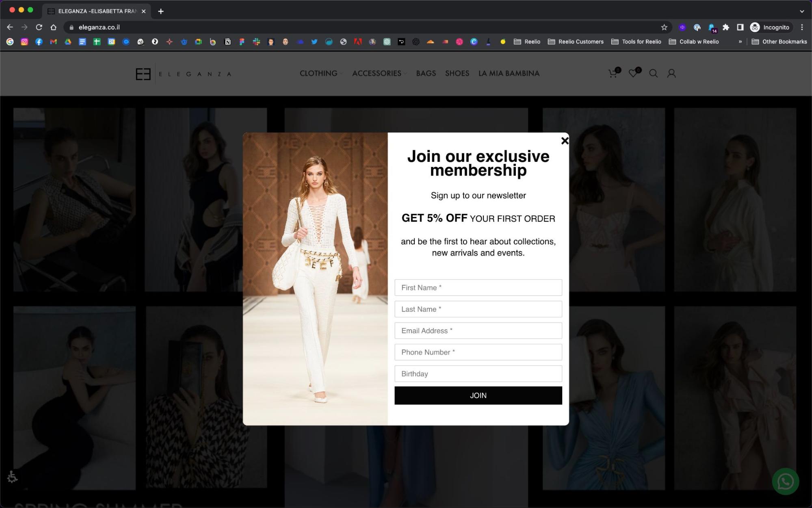The height and width of the screenshot is (508, 812).
Task: Open the Other Bookmarks folder
Action: click(x=779, y=41)
